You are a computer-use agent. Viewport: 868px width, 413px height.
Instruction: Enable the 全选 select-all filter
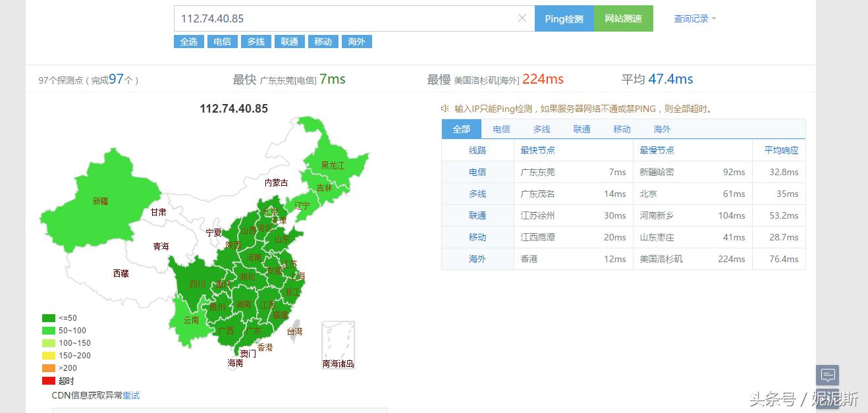189,41
